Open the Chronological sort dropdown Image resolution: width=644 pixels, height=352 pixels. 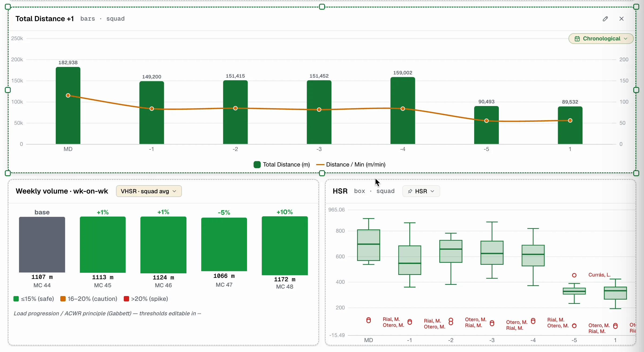coord(601,39)
